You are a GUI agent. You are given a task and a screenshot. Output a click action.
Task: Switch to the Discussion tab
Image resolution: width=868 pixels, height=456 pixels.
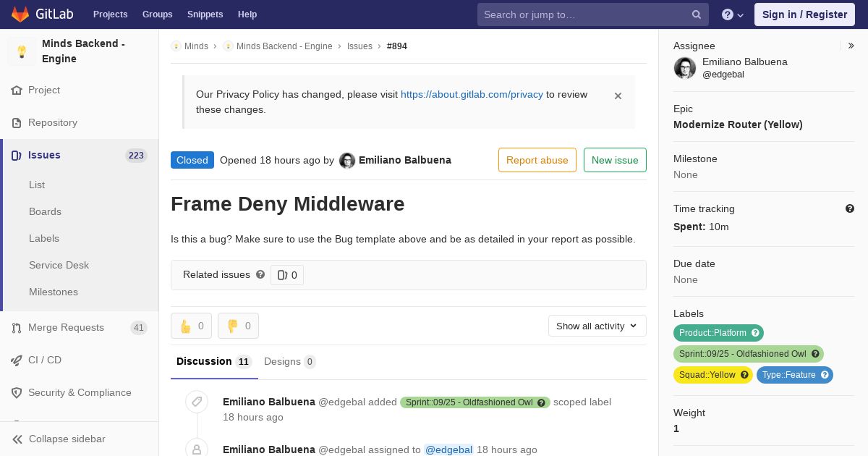point(214,361)
